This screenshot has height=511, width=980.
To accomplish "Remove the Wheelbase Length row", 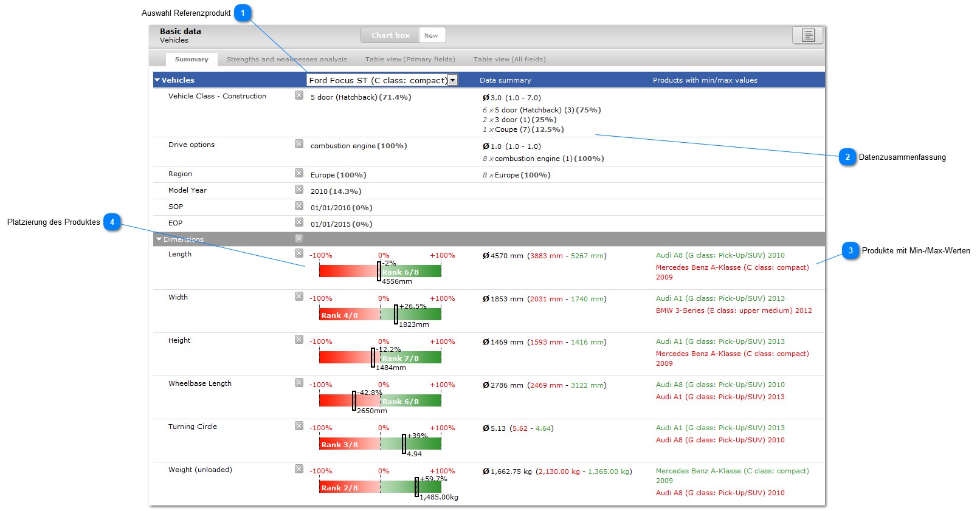I will [x=299, y=383].
